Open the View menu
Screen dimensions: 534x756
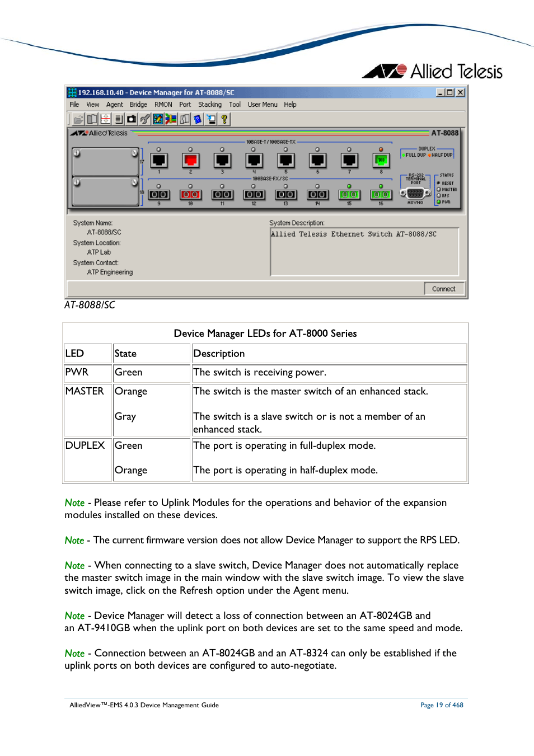[93, 105]
